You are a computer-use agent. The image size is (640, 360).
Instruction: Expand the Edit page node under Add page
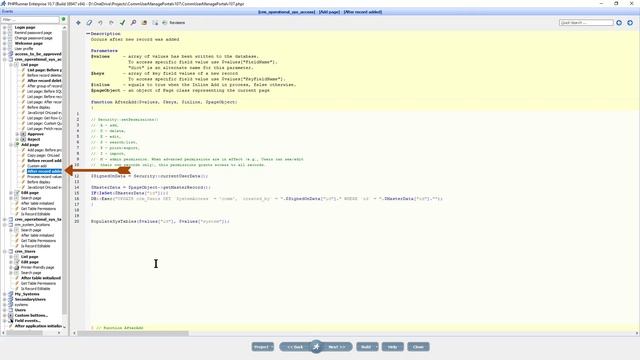11,193
